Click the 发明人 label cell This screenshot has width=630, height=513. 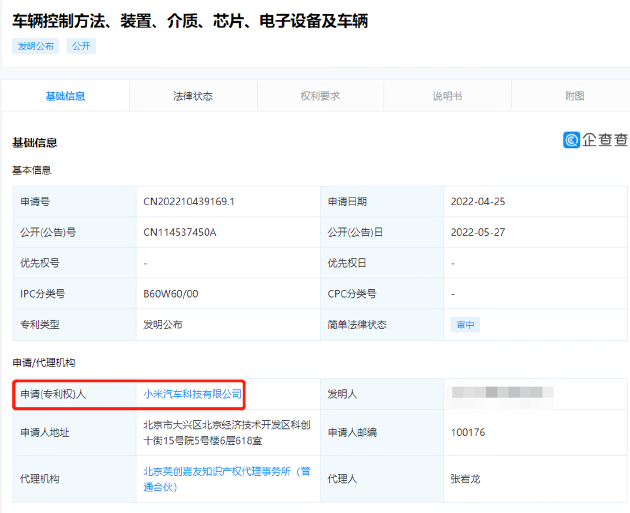382,394
